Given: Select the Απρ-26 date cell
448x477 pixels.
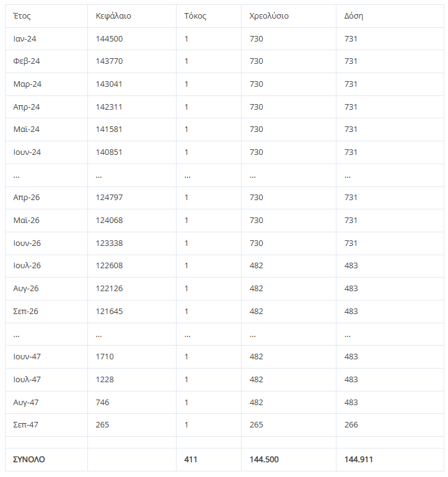Looking at the screenshot, I should (26, 198).
